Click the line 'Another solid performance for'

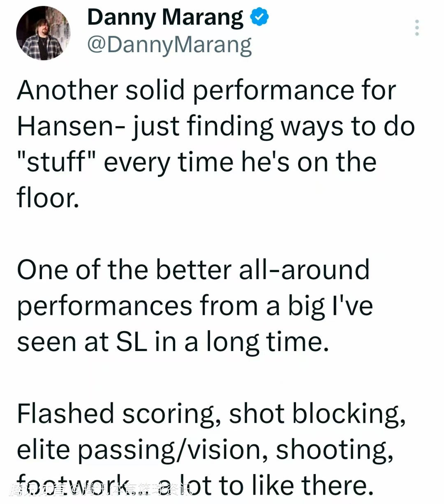pos(206,90)
